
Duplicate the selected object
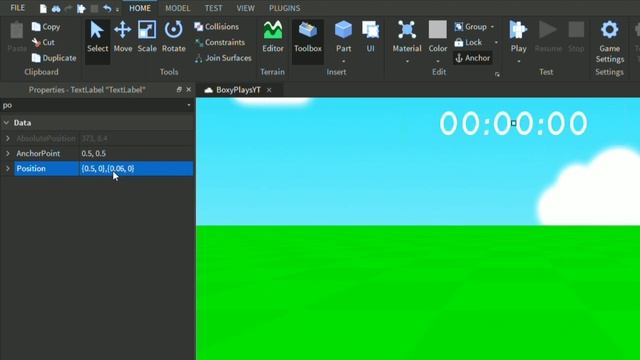[54, 58]
